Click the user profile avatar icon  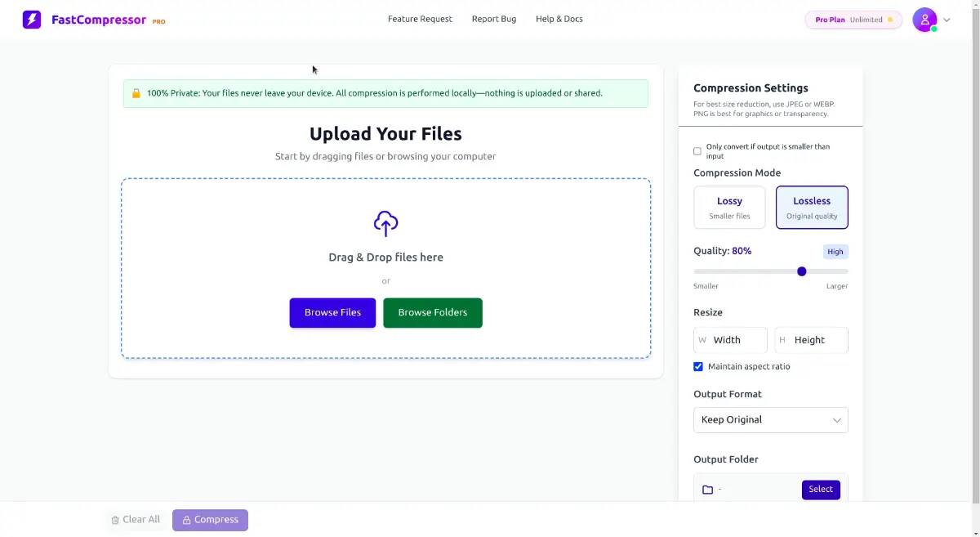(x=924, y=20)
